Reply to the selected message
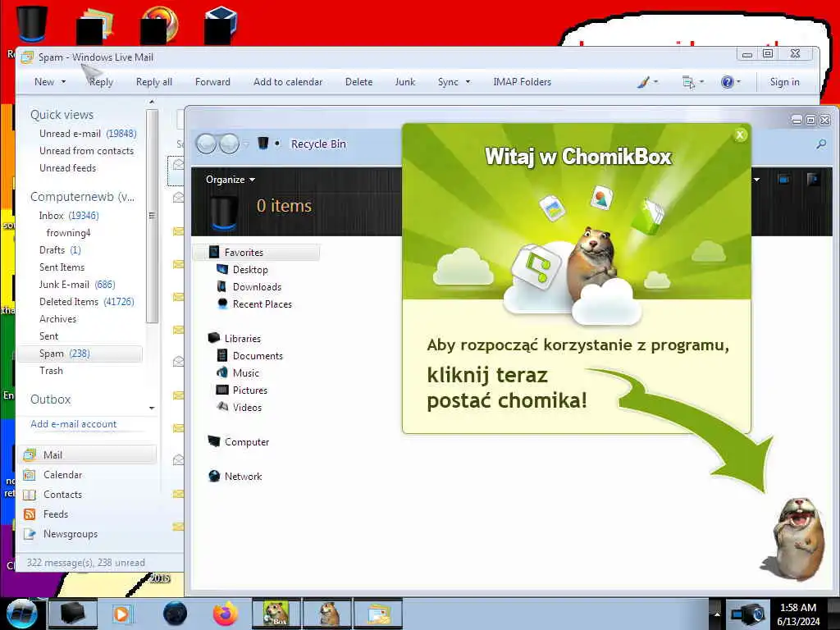This screenshot has width=840, height=630. click(101, 82)
